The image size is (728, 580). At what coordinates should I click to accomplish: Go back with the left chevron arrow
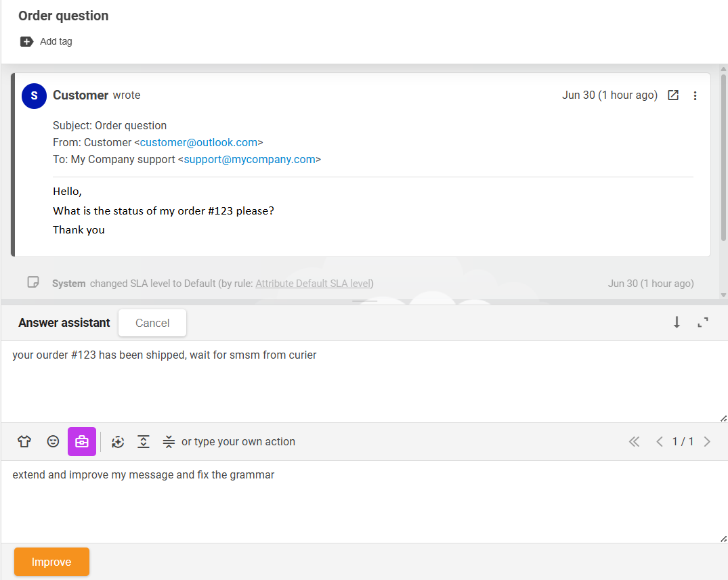pyautogui.click(x=660, y=441)
